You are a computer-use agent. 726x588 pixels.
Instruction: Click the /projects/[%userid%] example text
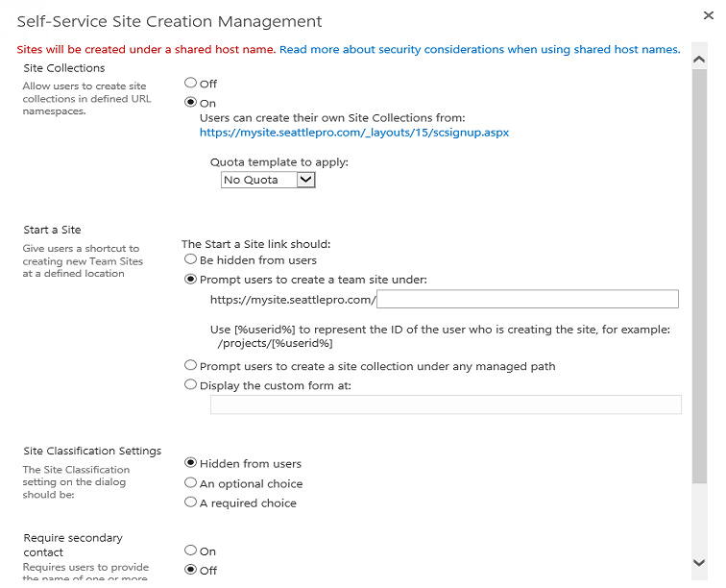point(275,343)
